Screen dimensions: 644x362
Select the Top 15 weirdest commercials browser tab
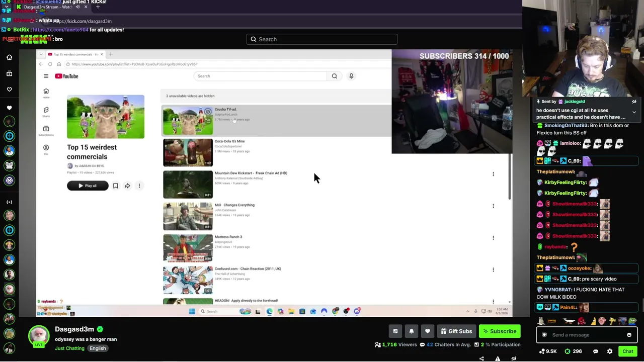point(74,54)
